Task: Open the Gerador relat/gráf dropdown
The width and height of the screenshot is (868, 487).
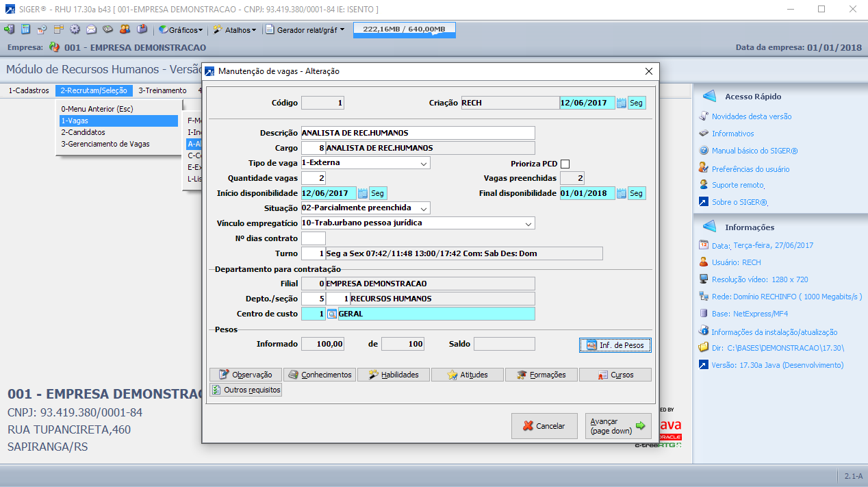Action: click(x=305, y=29)
